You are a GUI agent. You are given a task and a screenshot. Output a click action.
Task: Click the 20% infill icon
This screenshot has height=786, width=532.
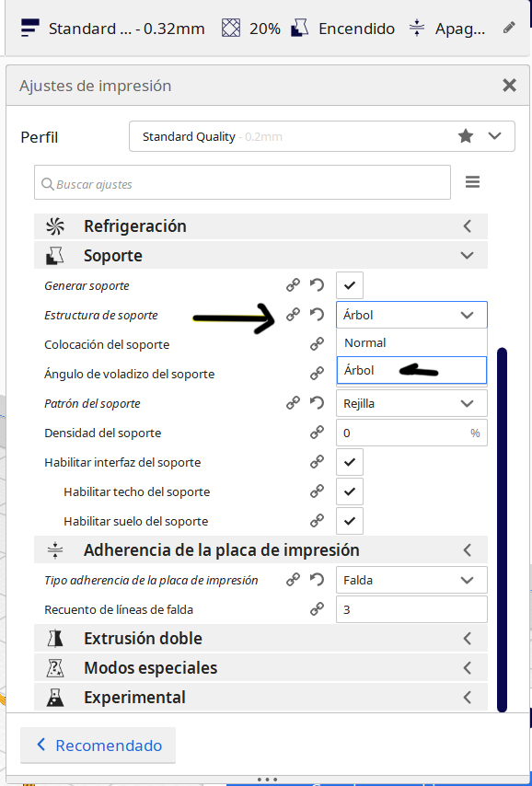[x=231, y=28]
